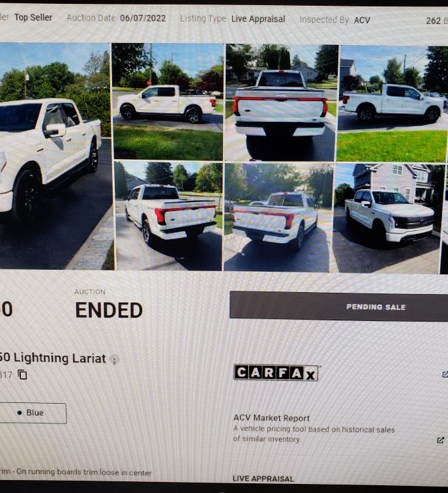This screenshot has height=493, width=448.
Task: Click the Carfax logo
Action: [276, 373]
